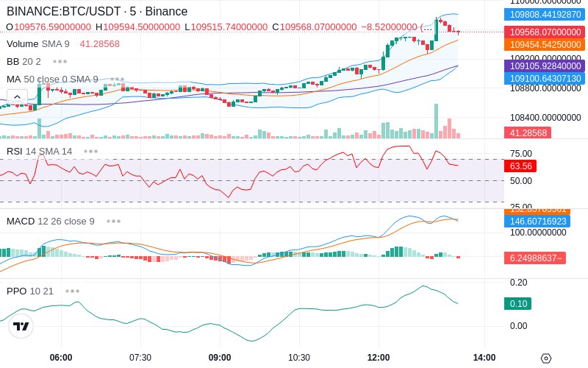Click the MACD 100.00000000 axis label
The height and width of the screenshot is (368, 588).
tap(538, 233)
